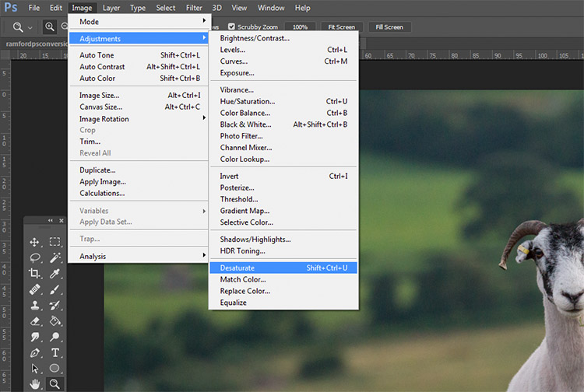The width and height of the screenshot is (584, 392).
Task: Select the Hand tool
Action: (34, 383)
